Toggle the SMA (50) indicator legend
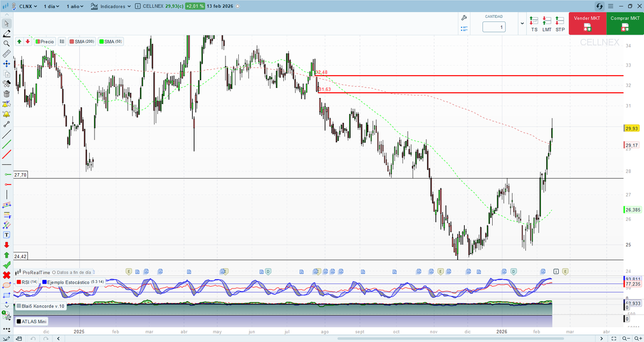This screenshot has height=342, width=644. [x=111, y=41]
